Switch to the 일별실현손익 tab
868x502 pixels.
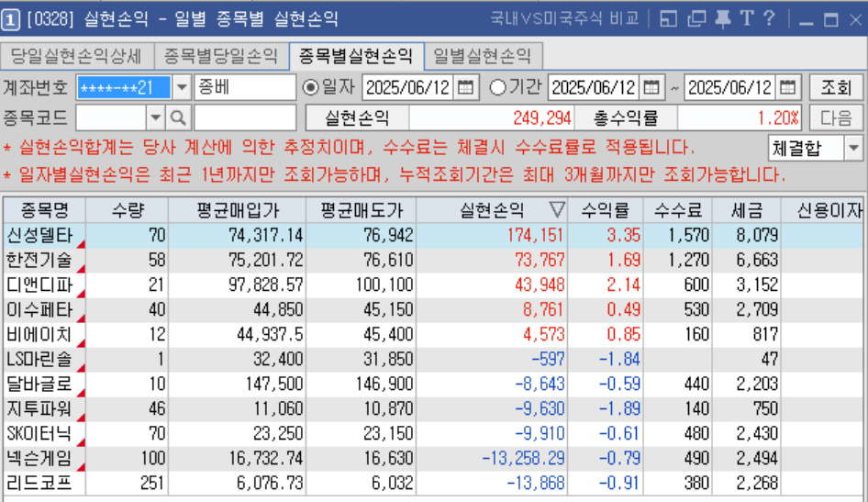coord(482,56)
